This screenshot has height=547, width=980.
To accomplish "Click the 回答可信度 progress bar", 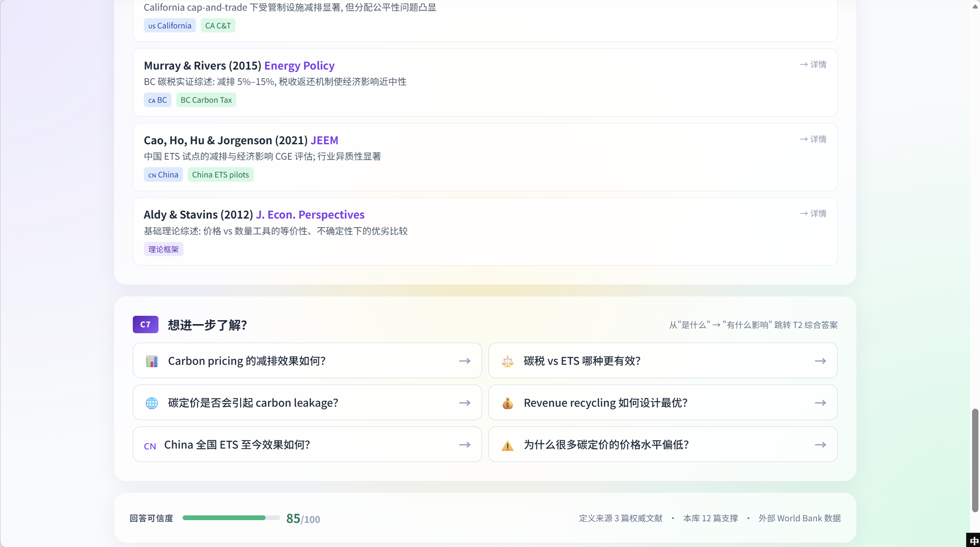I will [231, 518].
